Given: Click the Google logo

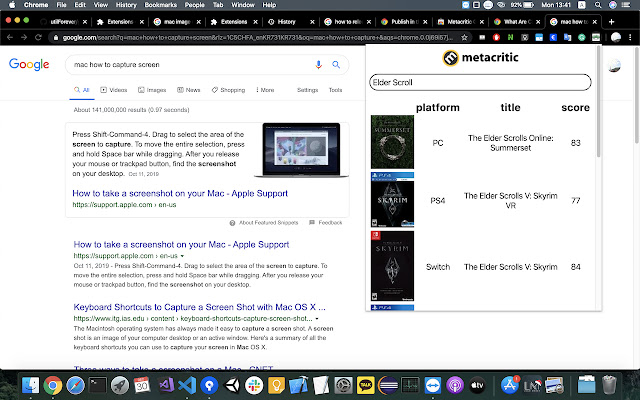Looking at the screenshot, I should coord(29,64).
